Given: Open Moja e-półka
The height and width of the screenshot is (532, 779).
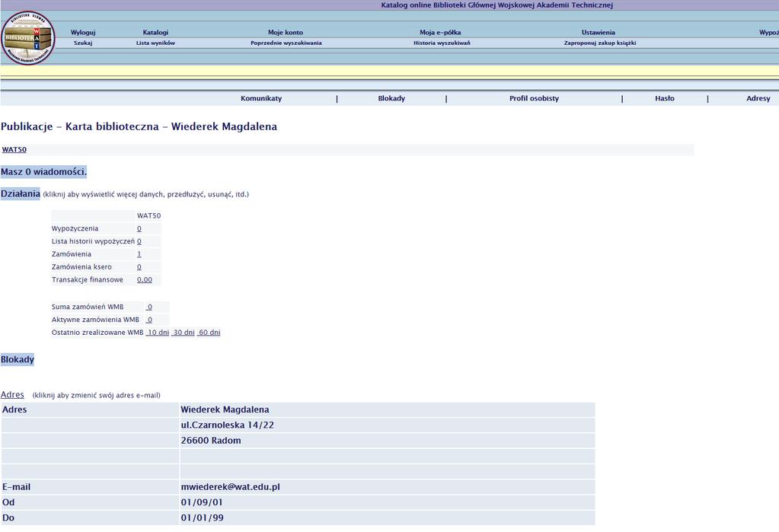Looking at the screenshot, I should 440,32.
